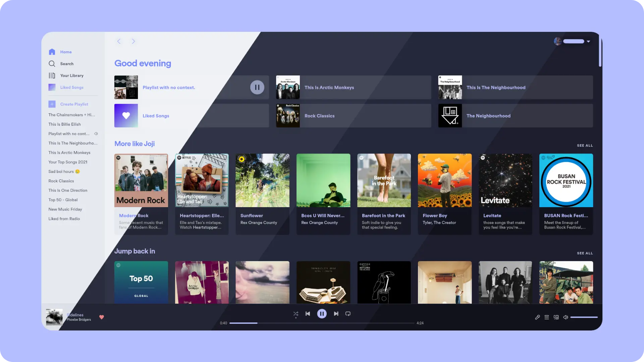The height and width of the screenshot is (362, 644).
Task: Click the volume control icon
Action: [566, 317]
